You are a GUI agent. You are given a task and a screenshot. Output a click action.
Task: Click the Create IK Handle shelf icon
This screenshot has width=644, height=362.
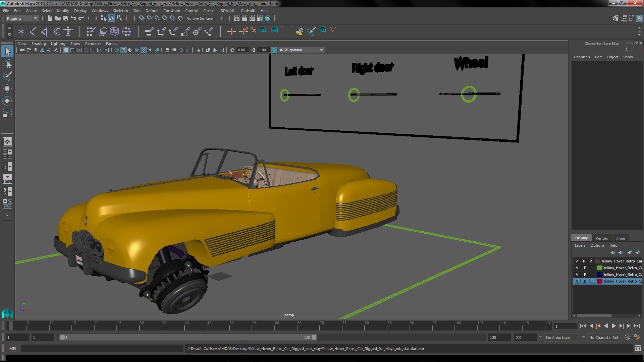tap(44, 32)
